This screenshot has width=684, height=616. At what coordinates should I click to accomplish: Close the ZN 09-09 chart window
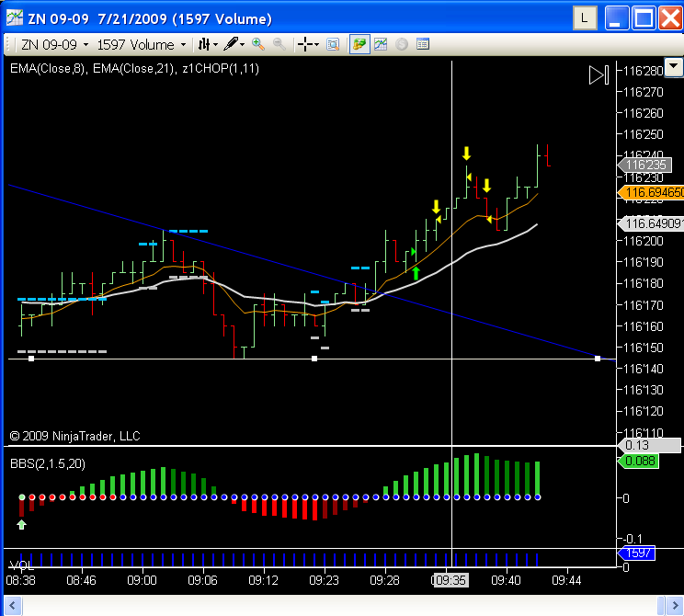pos(670,18)
